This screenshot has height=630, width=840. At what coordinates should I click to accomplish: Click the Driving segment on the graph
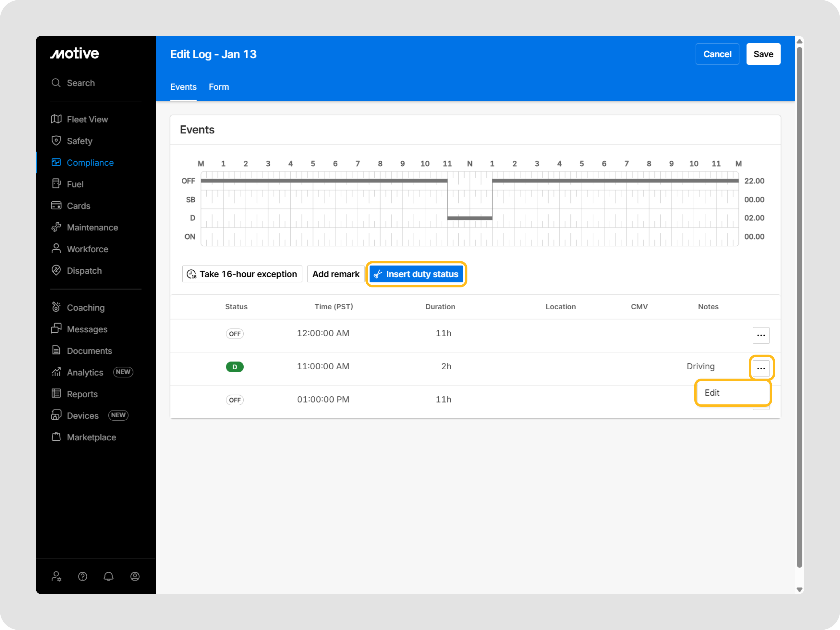pos(469,218)
